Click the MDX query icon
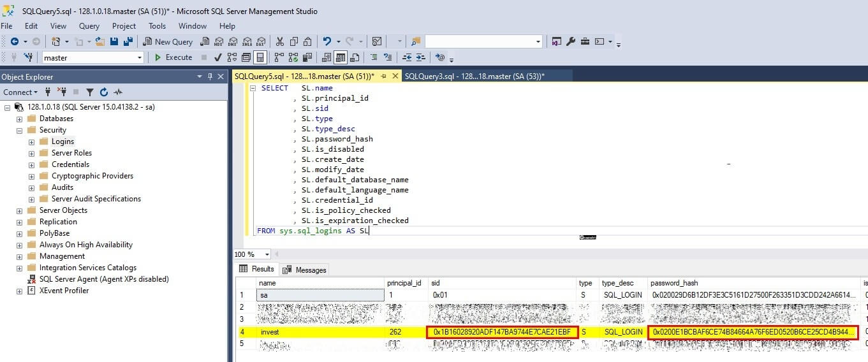868x362 pixels. tap(218, 41)
